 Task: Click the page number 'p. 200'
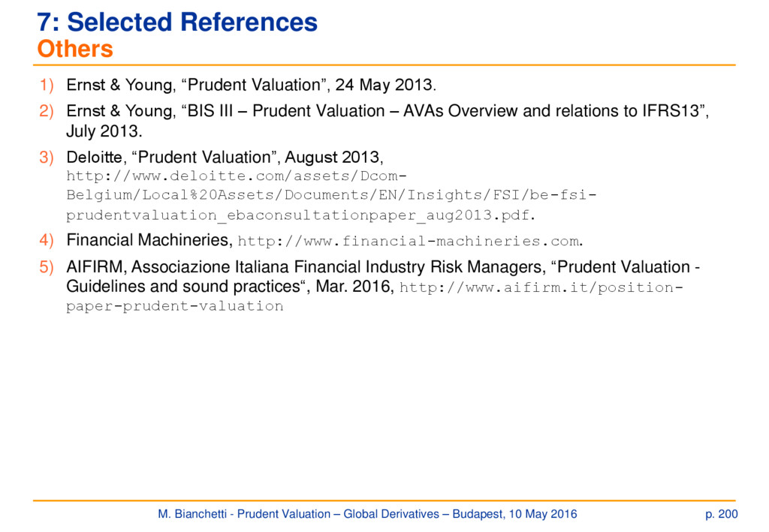(x=722, y=514)
